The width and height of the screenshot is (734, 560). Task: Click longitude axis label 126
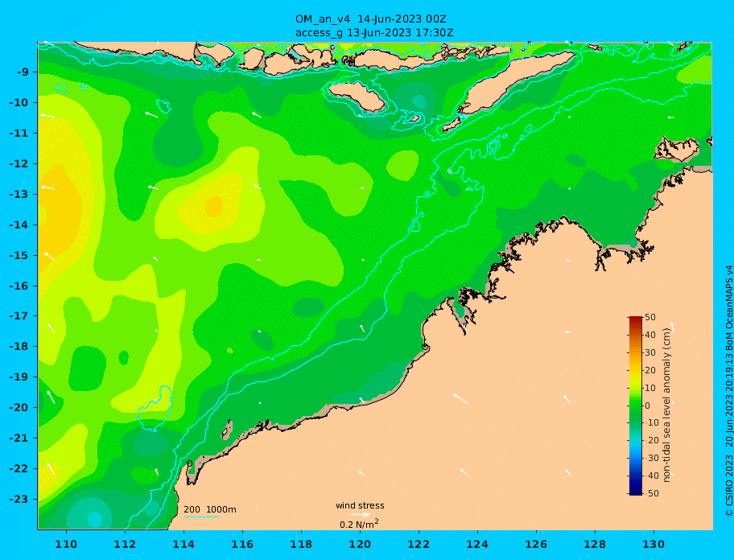pos(536,545)
